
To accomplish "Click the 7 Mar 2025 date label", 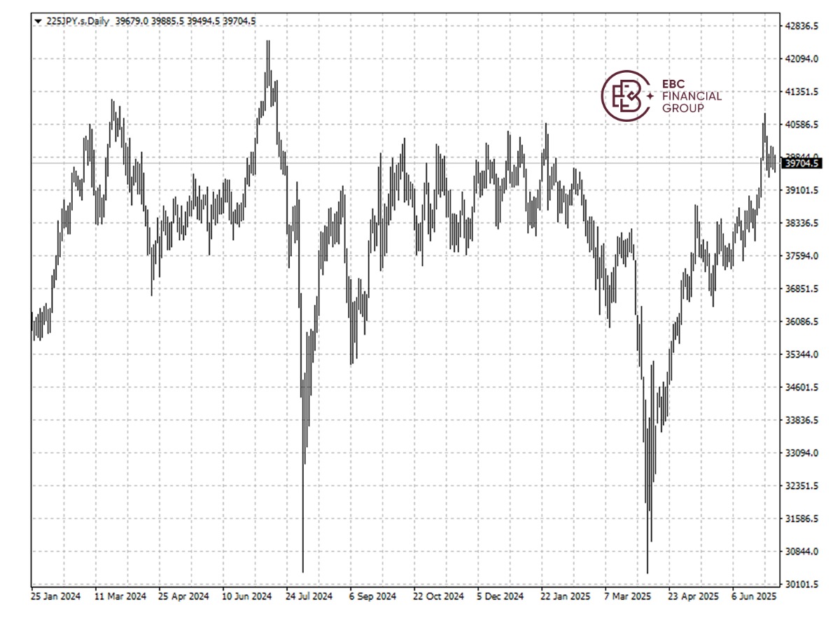I will (627, 597).
